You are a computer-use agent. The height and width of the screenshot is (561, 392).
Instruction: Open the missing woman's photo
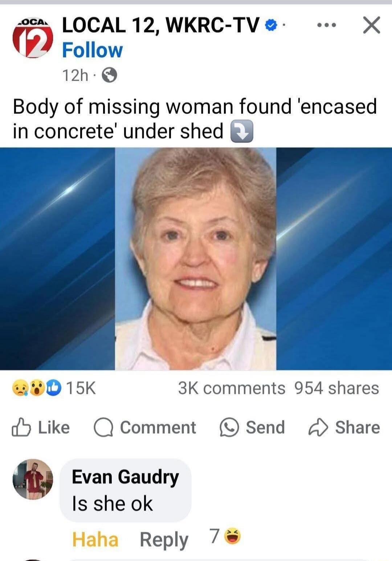[196, 259]
